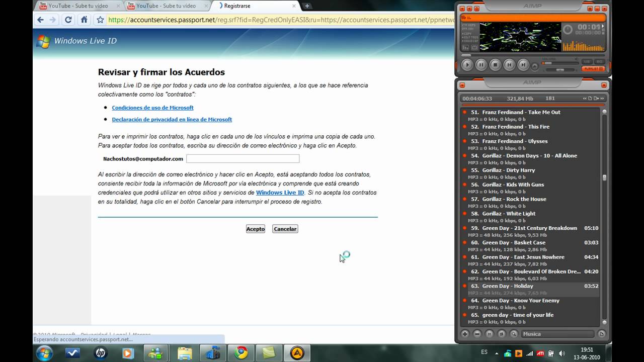The height and width of the screenshot is (362, 644).
Task: Click the bookmark star in address bar
Action: pyautogui.click(x=100, y=20)
